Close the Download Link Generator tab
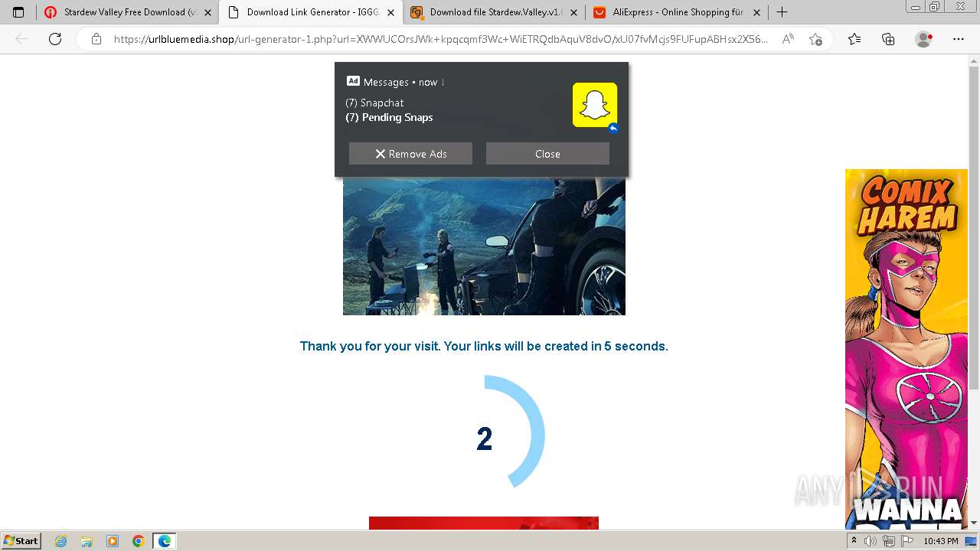This screenshot has height=551, width=980. pos(391,12)
